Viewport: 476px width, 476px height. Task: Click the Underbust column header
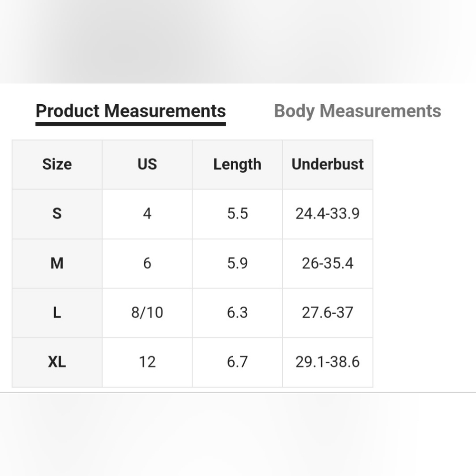point(327,164)
